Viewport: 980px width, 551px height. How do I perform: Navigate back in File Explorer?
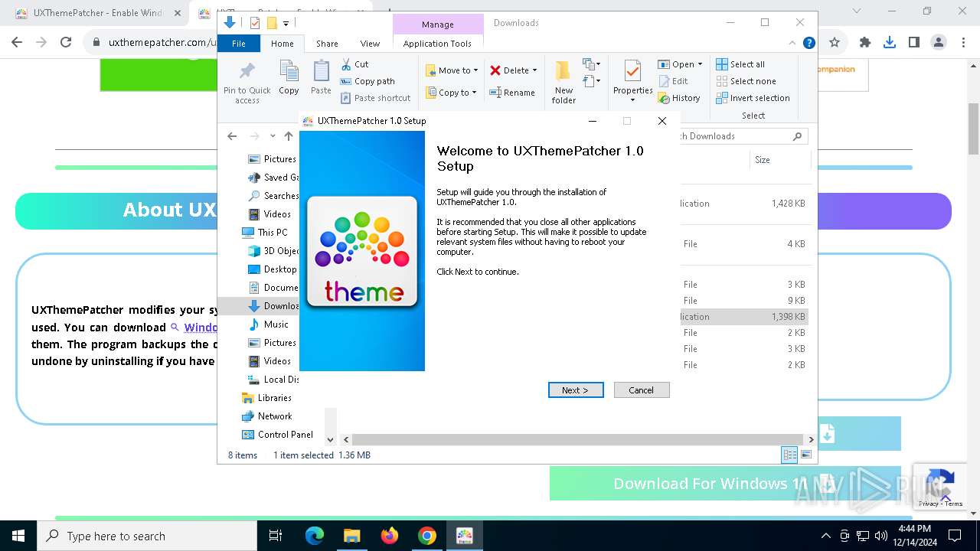tap(232, 136)
